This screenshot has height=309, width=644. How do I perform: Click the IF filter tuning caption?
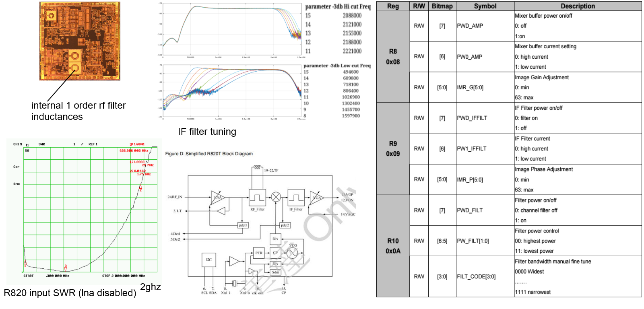coord(207,132)
